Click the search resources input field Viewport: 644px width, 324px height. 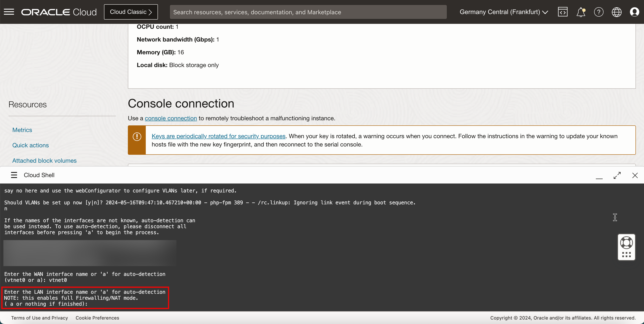(x=308, y=12)
